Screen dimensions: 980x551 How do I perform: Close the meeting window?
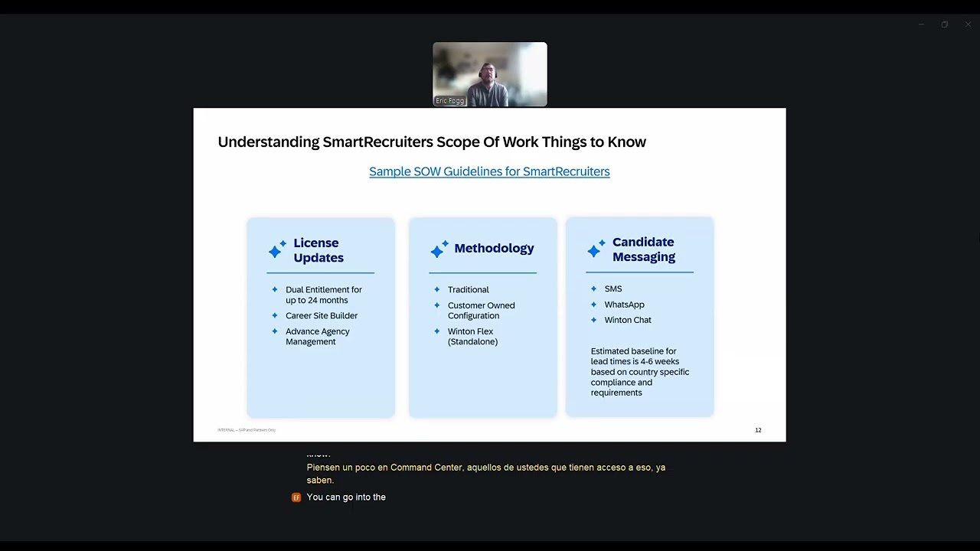(969, 24)
